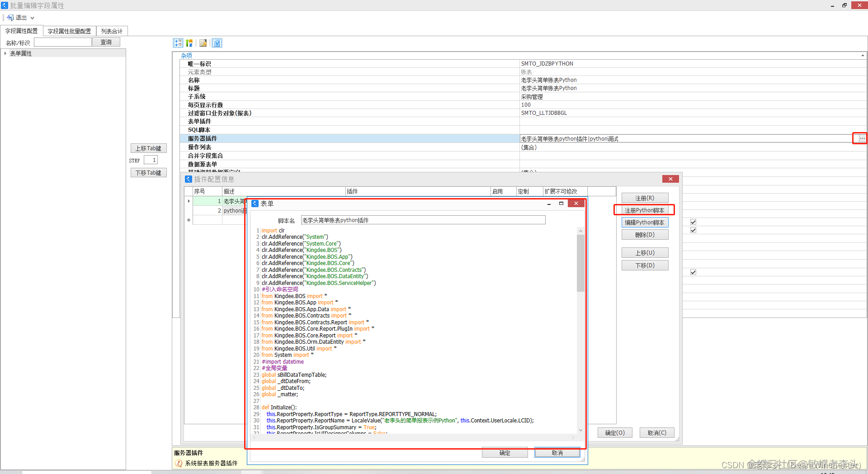The width and height of the screenshot is (868, 474).
Task: Toggle the checkbox right of the 删除(D) button
Action: click(693, 230)
